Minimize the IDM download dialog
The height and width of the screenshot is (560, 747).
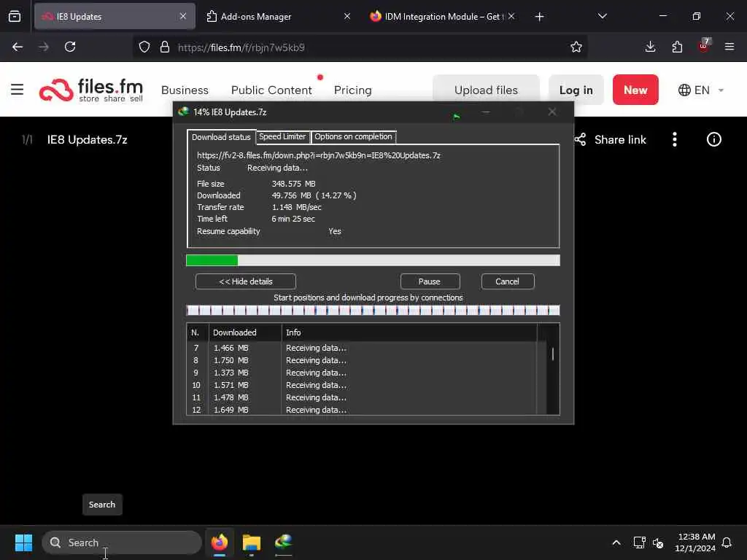[x=485, y=112]
